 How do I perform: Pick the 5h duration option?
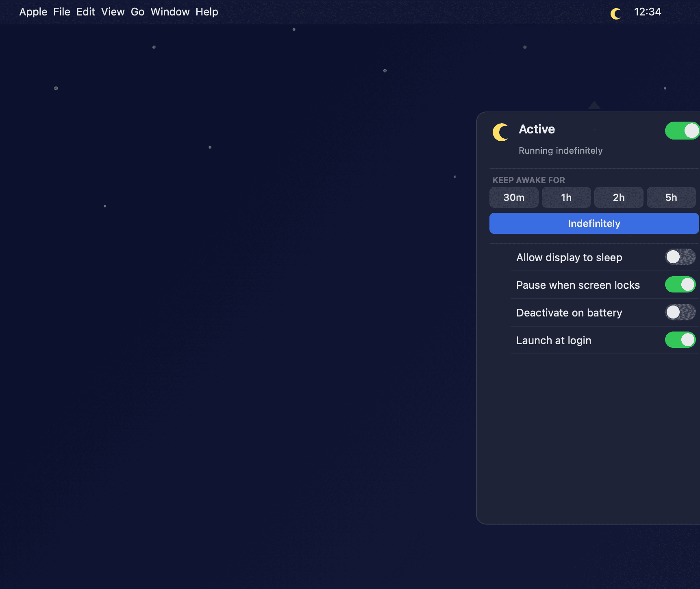click(671, 197)
